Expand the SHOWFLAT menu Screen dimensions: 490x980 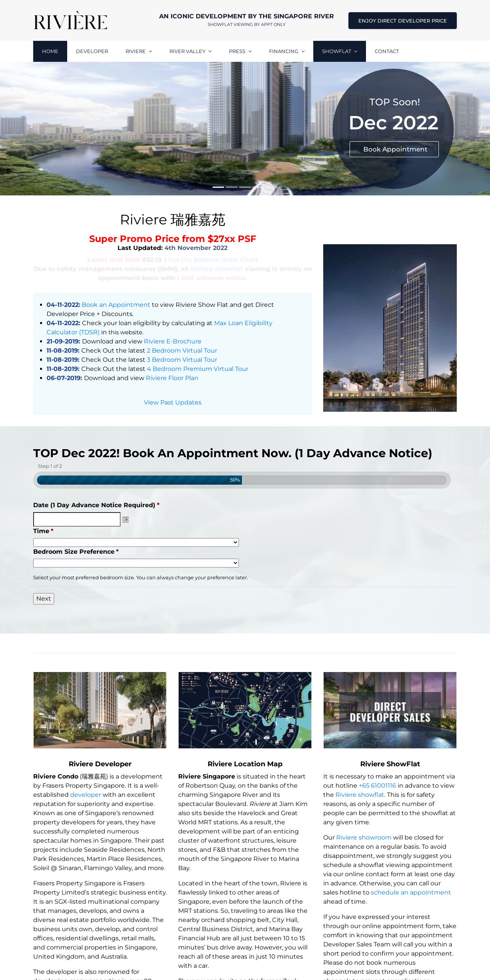(x=340, y=51)
